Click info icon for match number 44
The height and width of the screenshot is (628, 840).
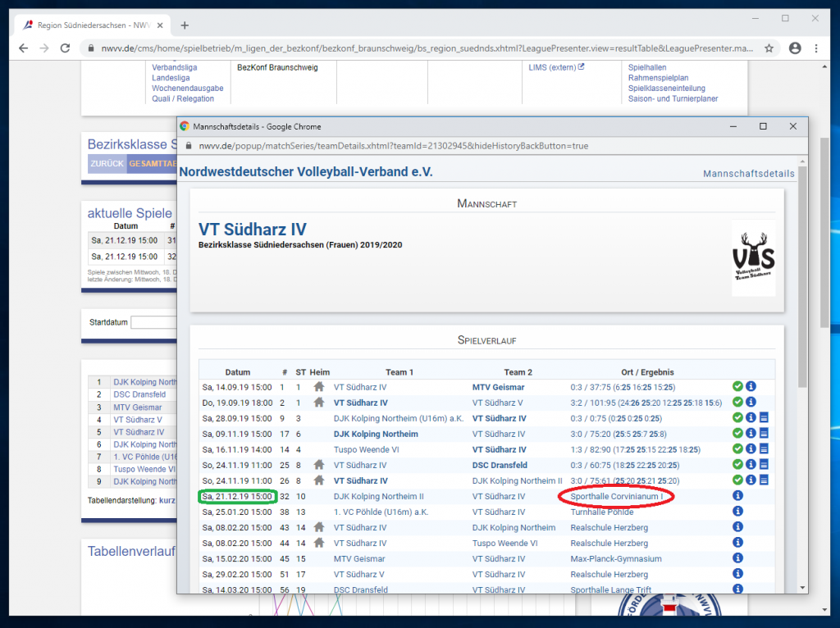737,543
